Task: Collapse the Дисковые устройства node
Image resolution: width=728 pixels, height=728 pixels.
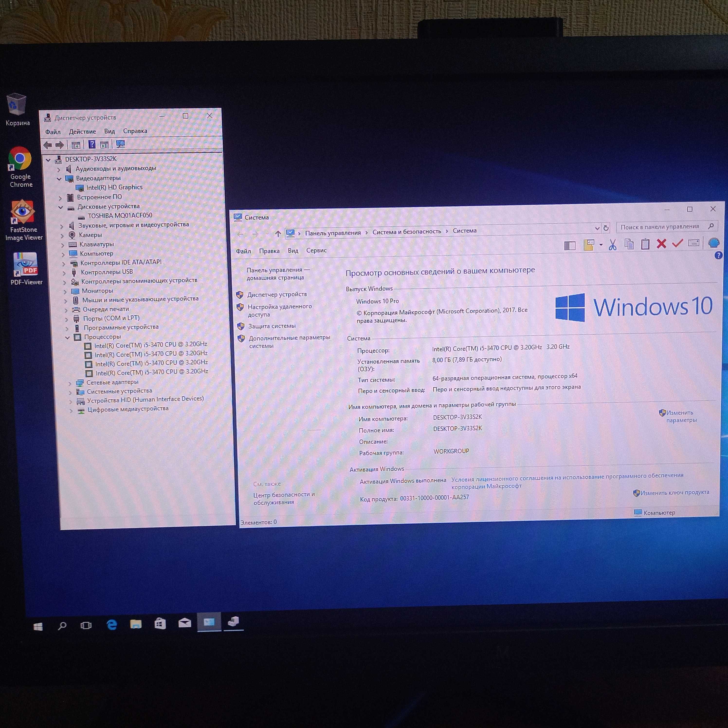Action: (x=61, y=207)
